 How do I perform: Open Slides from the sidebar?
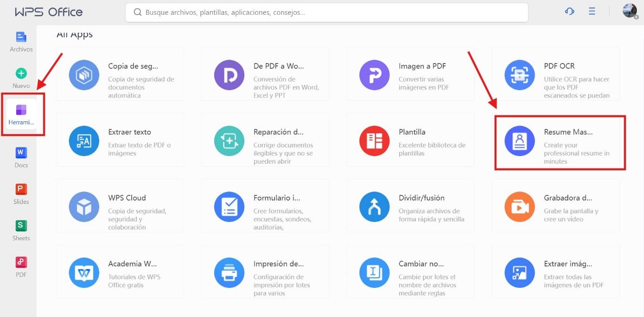click(21, 194)
